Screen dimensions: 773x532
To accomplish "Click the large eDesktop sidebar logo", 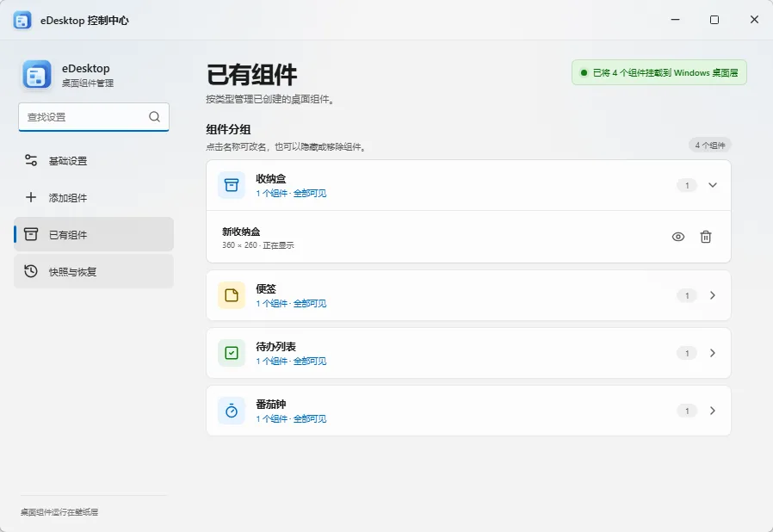I will [x=36, y=75].
